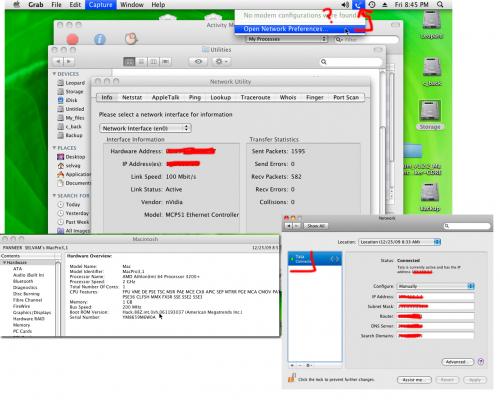Select c_back volume in Finder sidebar
Viewport: 500px width, 400px height.
(x=70, y=127)
